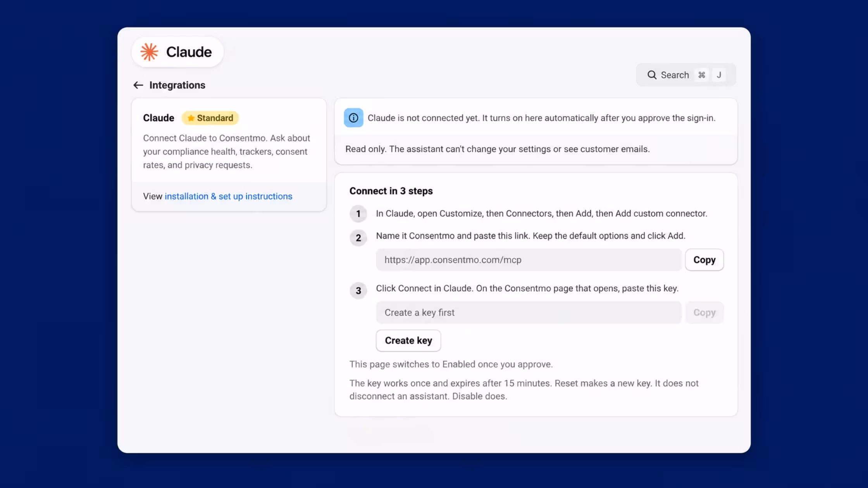Viewport: 868px width, 488px height.
Task: Click the search magnifier icon
Action: click(x=652, y=75)
